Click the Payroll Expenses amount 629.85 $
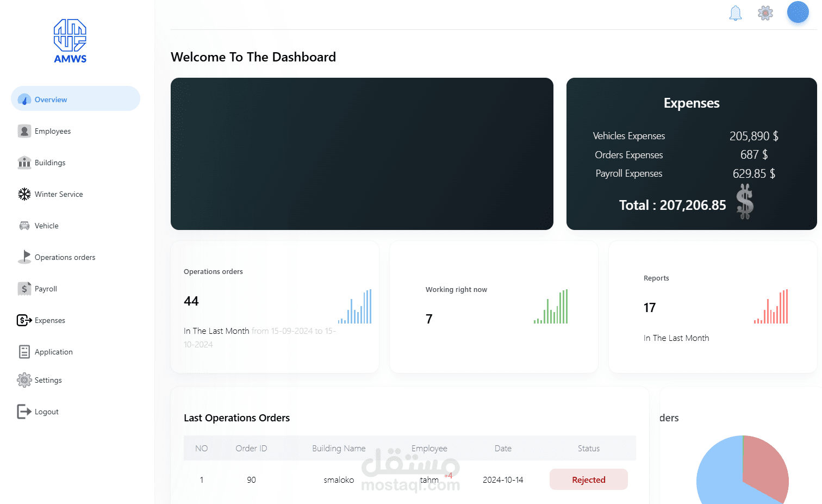The height and width of the screenshot is (504, 822). pos(754,173)
